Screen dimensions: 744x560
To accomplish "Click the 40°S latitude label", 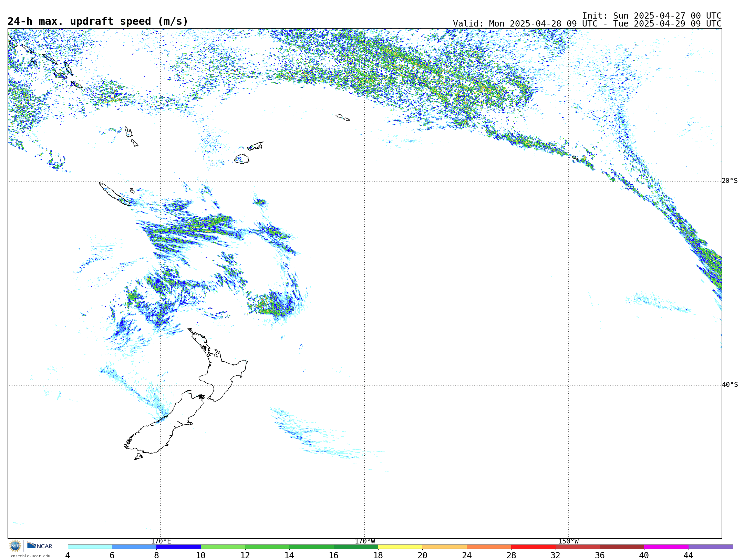I will (x=730, y=385).
